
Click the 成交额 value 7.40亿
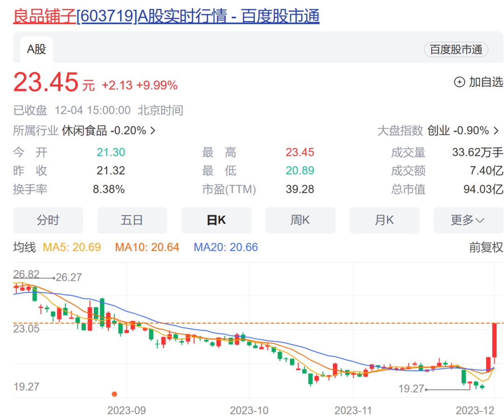486,170
